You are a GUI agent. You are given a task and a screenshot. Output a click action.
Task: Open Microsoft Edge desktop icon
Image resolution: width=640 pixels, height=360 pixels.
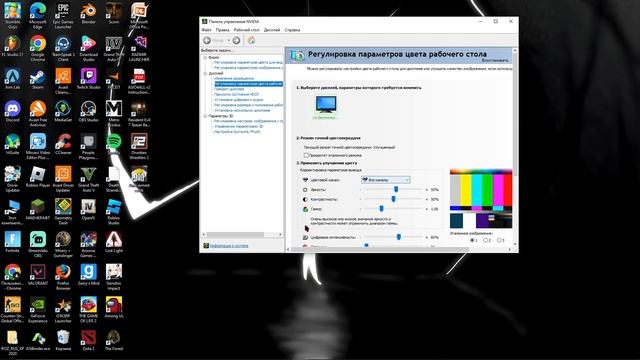[x=38, y=16]
